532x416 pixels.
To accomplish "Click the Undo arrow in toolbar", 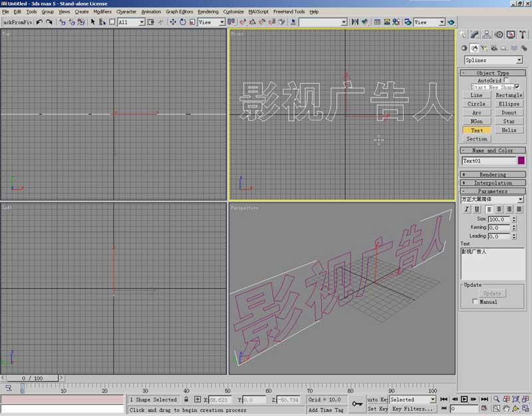I will click(x=39, y=22).
